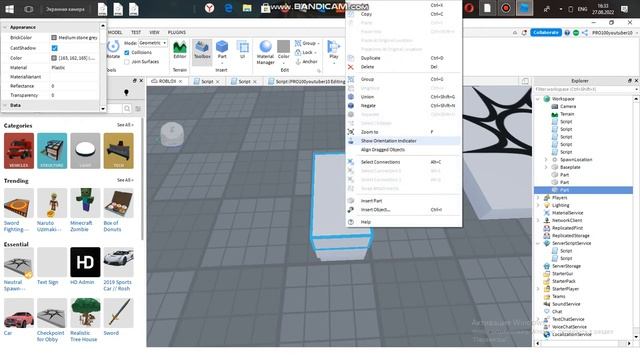This screenshot has height=360, width=640.
Task: Open the Material Manager
Action: pyautogui.click(x=265, y=52)
